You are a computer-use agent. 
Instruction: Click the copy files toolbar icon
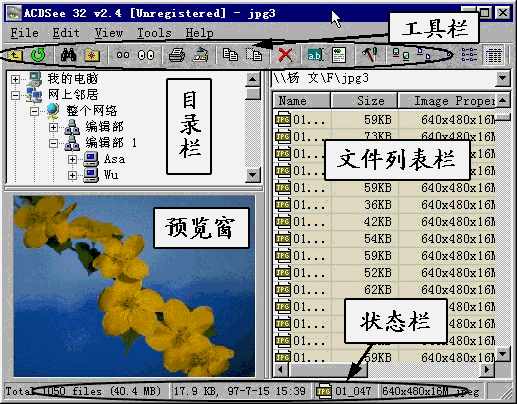click(x=230, y=55)
